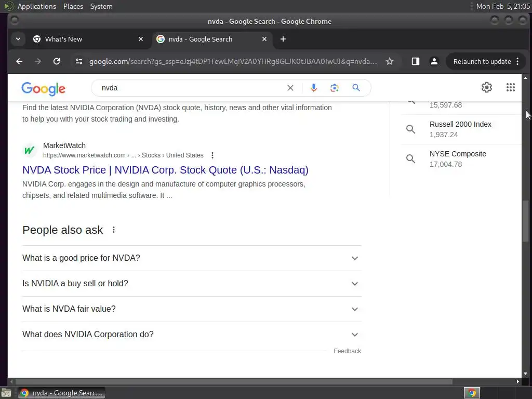Expand 'What does NVIDIA Corporation do?'
This screenshot has width=532, height=399.
pos(192,335)
